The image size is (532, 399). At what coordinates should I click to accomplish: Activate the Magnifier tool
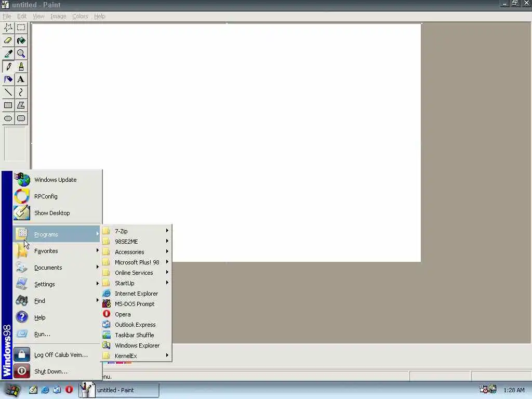(x=21, y=54)
